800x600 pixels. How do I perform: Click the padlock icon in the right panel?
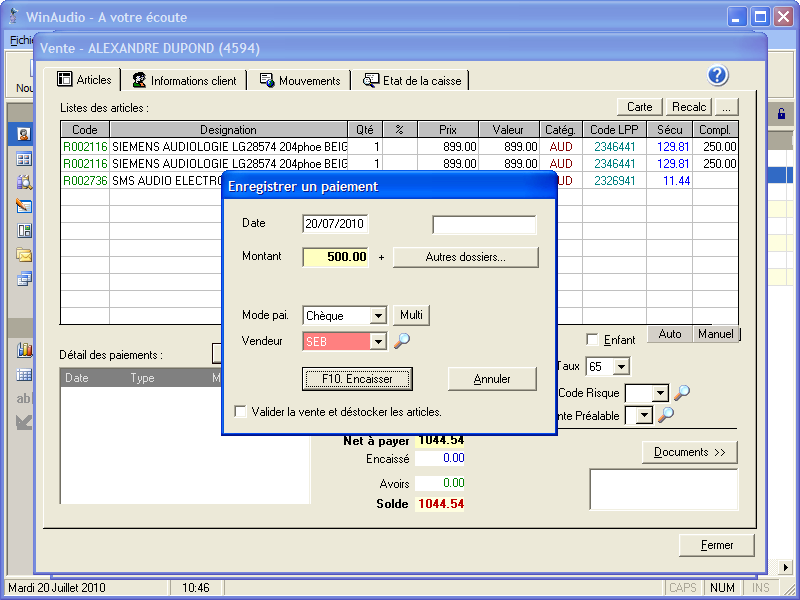(780, 114)
